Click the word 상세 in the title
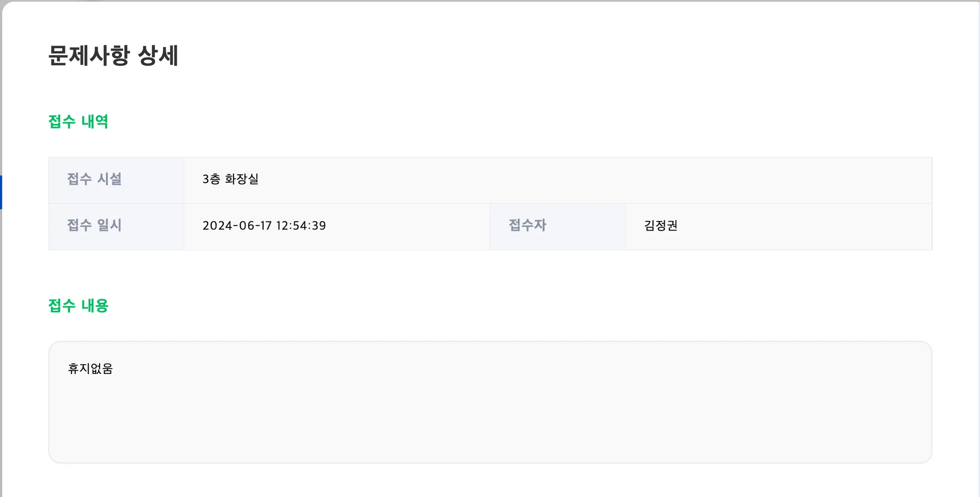This screenshot has width=980, height=497. point(158,55)
